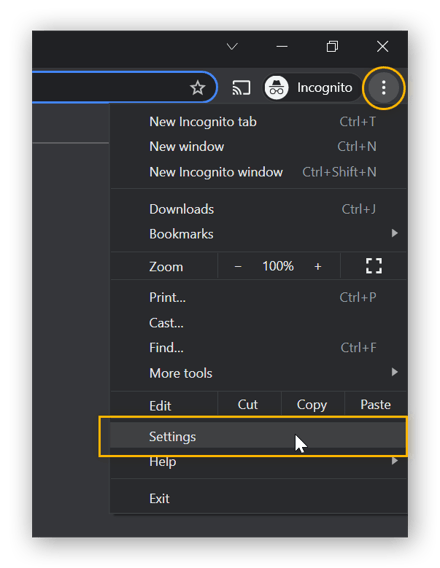Click Copy in Edit row

(312, 405)
